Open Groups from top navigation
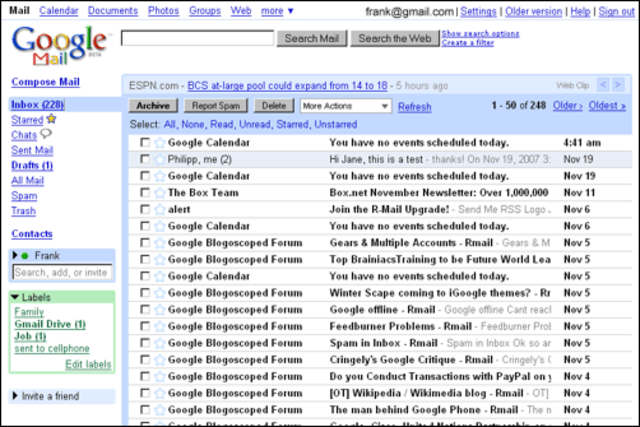This screenshot has width=640, height=427. tap(204, 11)
